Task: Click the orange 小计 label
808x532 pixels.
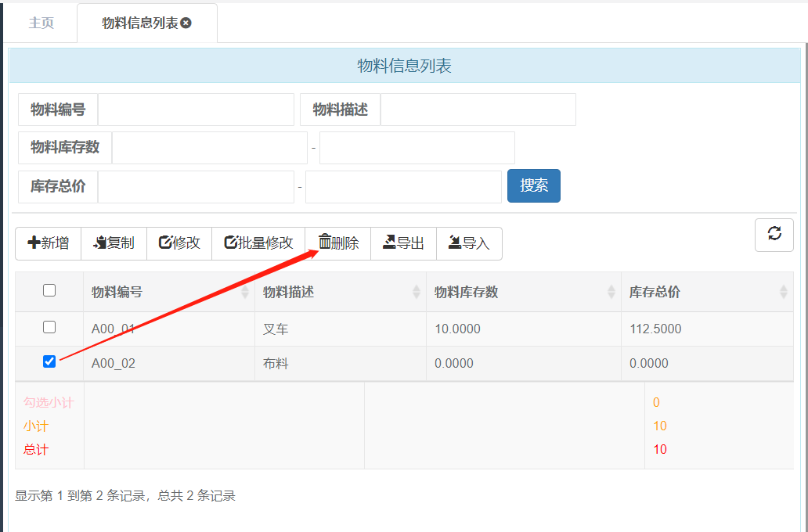Action: point(35,426)
